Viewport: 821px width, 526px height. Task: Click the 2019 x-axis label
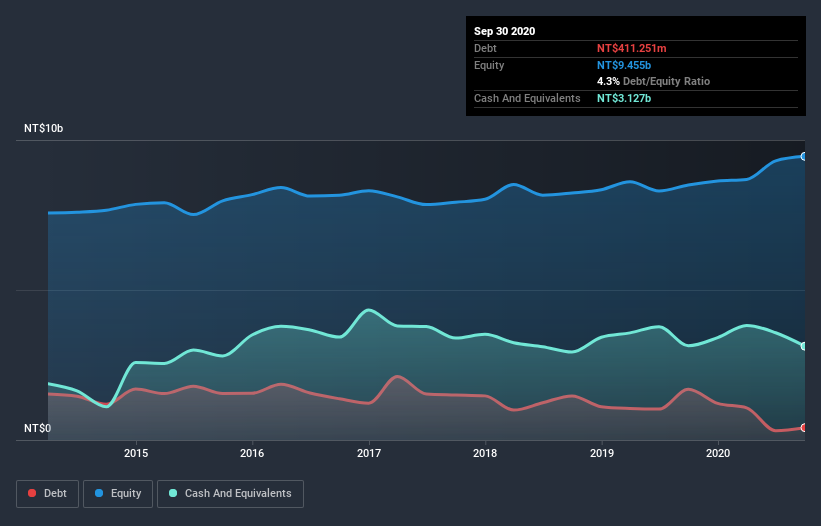pyautogui.click(x=602, y=453)
